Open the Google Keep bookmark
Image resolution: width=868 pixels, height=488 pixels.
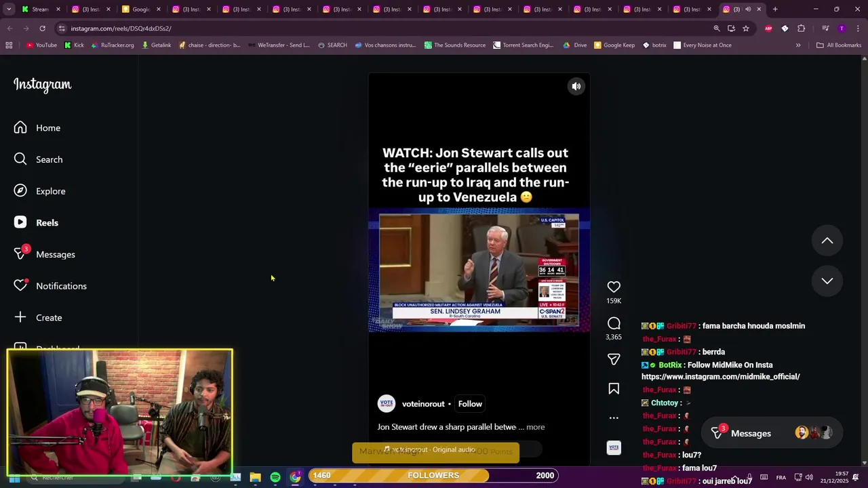click(614, 45)
